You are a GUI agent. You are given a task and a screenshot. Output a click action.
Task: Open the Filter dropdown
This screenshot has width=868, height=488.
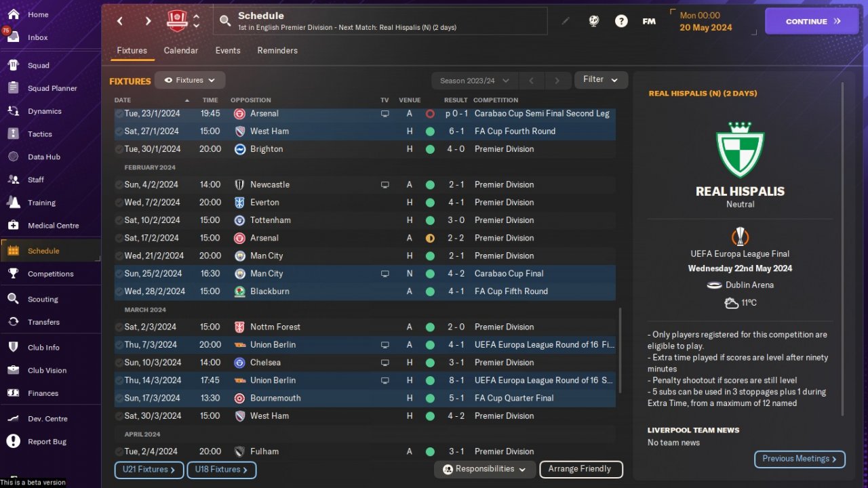tap(601, 80)
